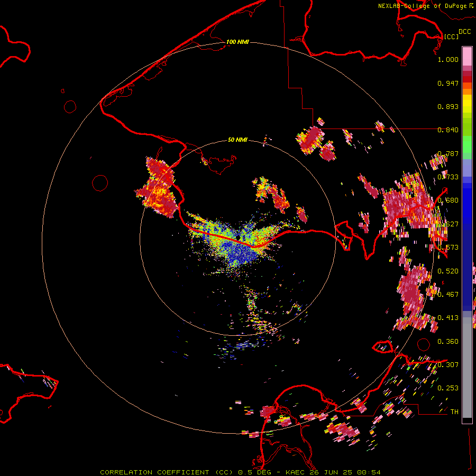Viewport: 476px width, 476px height.
Task: Click the KAEC radar site identifier
Action: (296, 472)
